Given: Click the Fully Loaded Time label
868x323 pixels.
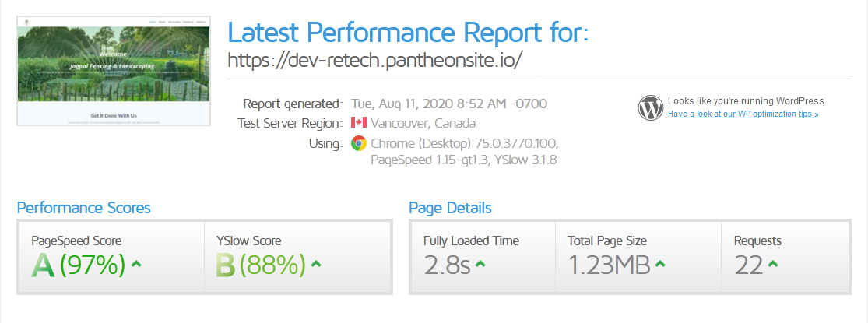Looking at the screenshot, I should click(471, 240).
